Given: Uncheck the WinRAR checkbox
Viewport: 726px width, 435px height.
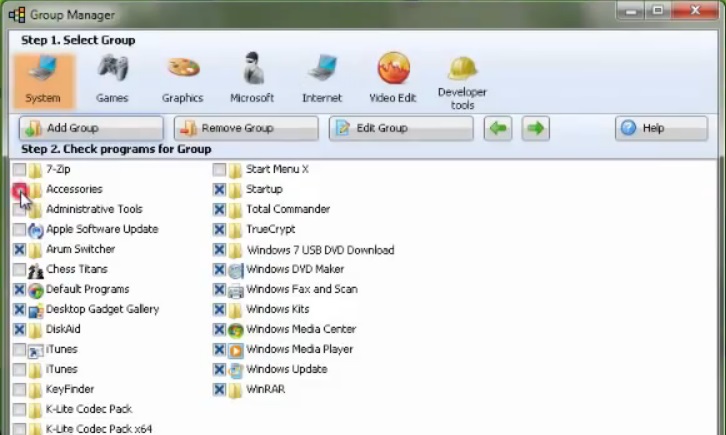Looking at the screenshot, I should pos(219,390).
